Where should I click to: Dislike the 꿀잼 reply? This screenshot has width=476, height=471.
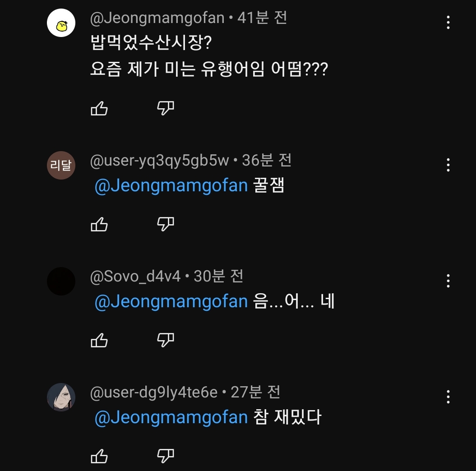point(166,224)
